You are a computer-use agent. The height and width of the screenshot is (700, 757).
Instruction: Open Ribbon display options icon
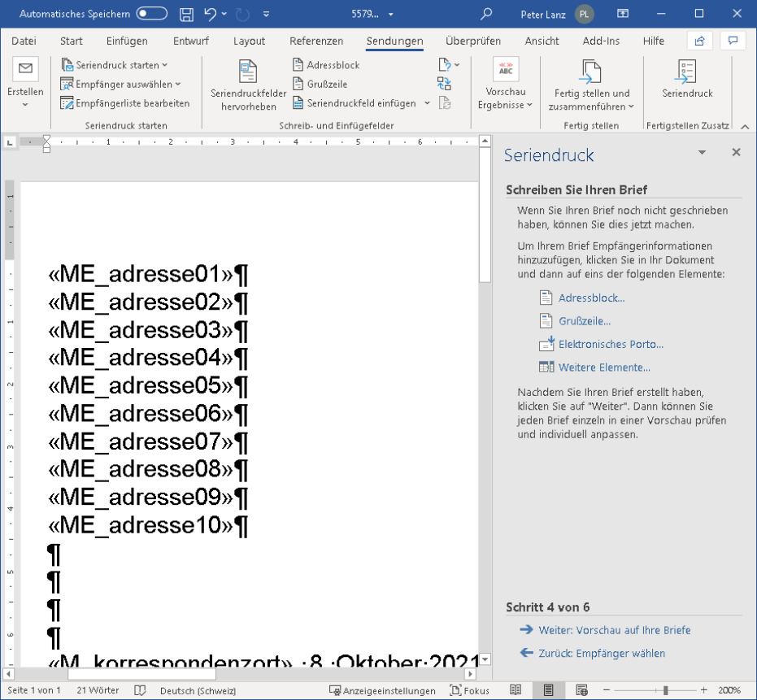(623, 14)
